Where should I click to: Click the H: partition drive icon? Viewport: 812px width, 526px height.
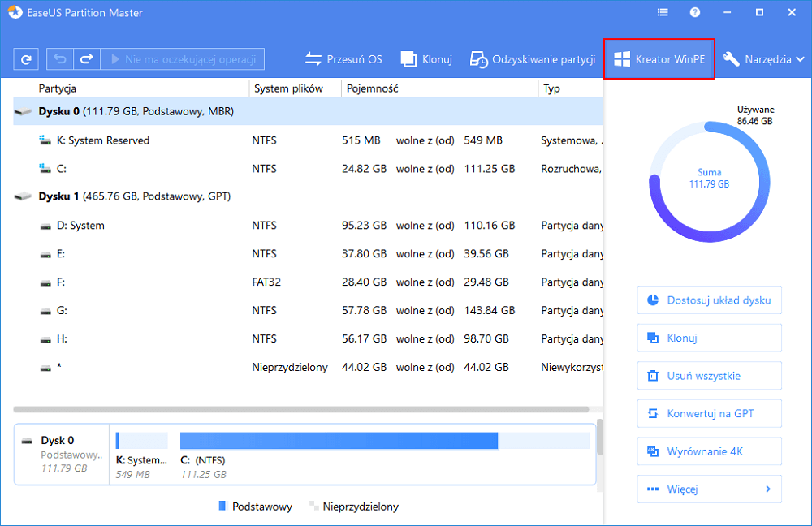[45, 340]
